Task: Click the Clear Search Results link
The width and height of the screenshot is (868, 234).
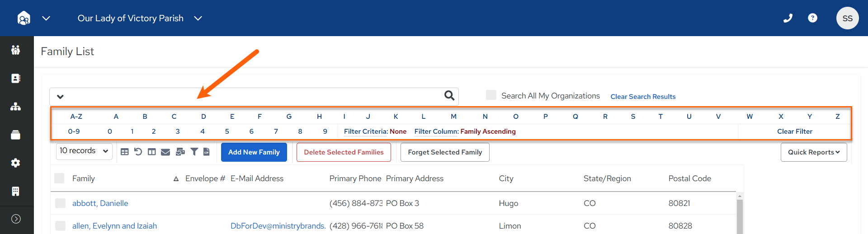Action: pos(643,97)
